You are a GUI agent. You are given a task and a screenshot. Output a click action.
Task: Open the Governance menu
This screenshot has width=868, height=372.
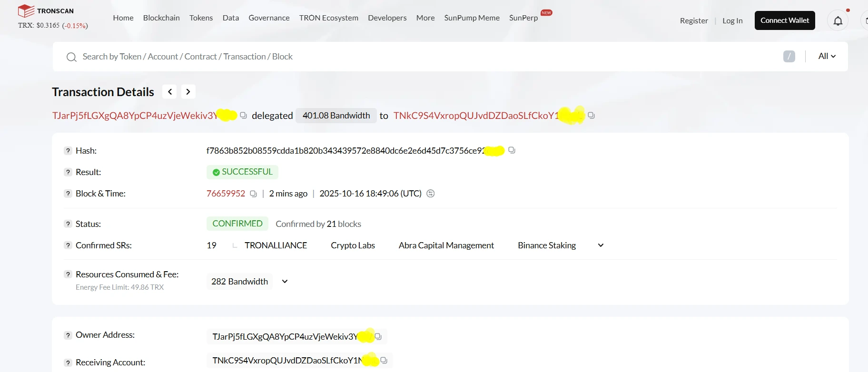[x=269, y=18]
